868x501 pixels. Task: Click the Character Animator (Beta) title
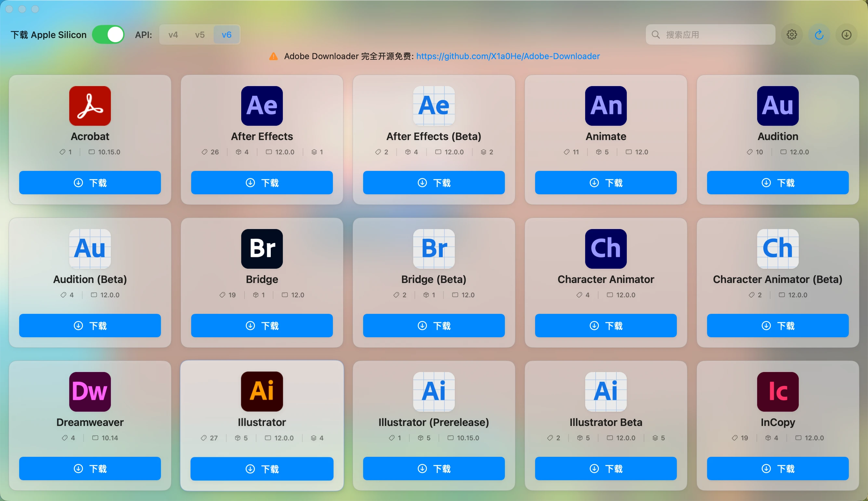(777, 279)
